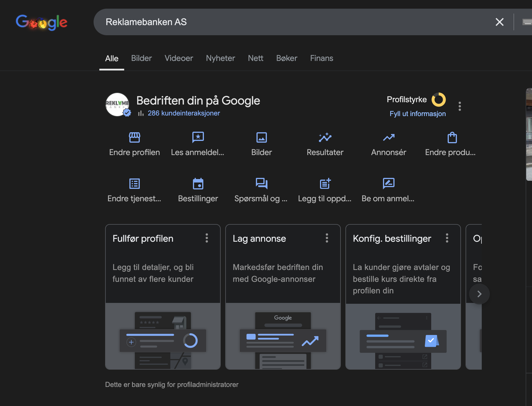Switch to the Nett tab
Screen dimensions: 532x406
point(256,58)
